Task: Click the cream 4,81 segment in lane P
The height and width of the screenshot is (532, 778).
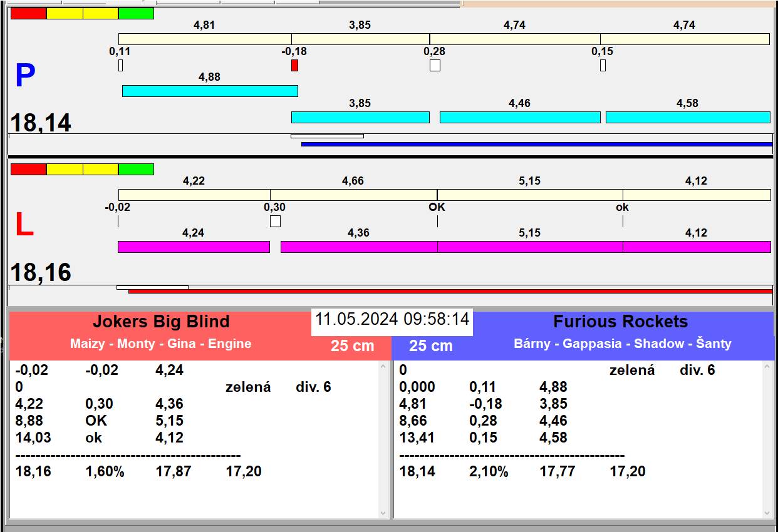Action: 205,39
